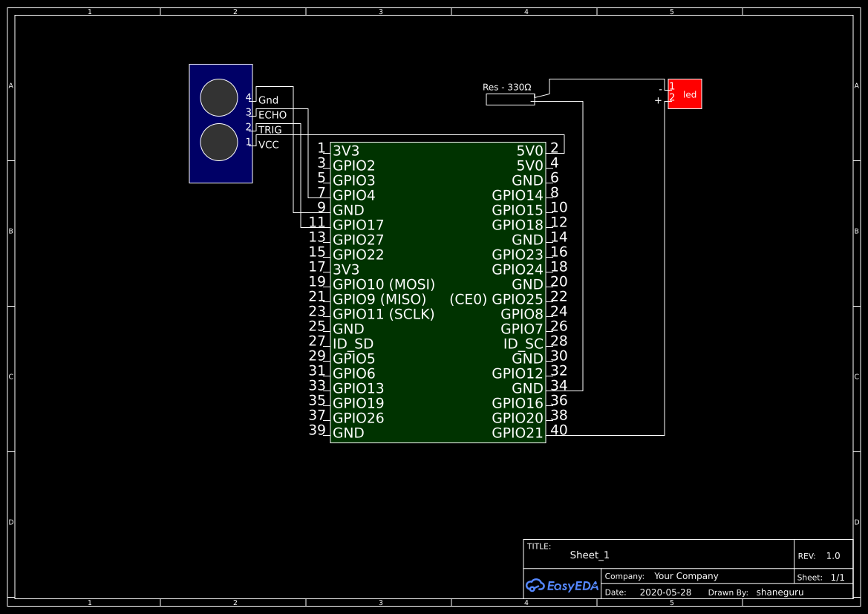Click the VCC pin on the sensor
Screen dimensions: 868x614
(x=268, y=145)
